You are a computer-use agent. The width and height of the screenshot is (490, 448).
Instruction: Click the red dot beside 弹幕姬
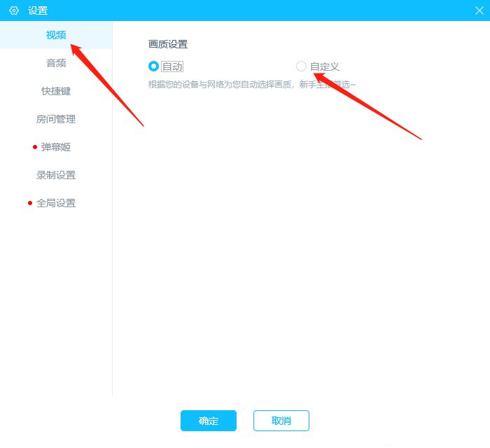(35, 147)
